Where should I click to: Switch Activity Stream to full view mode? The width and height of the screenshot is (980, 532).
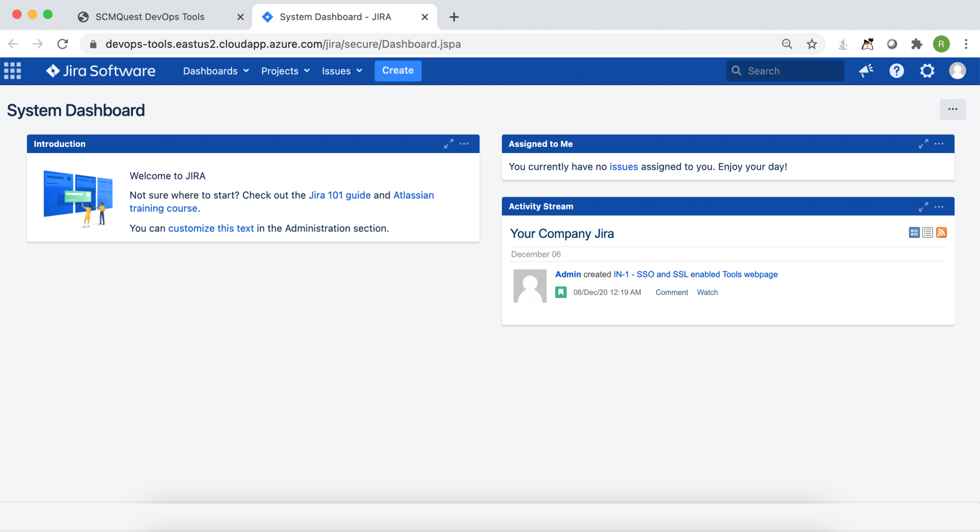[914, 233]
